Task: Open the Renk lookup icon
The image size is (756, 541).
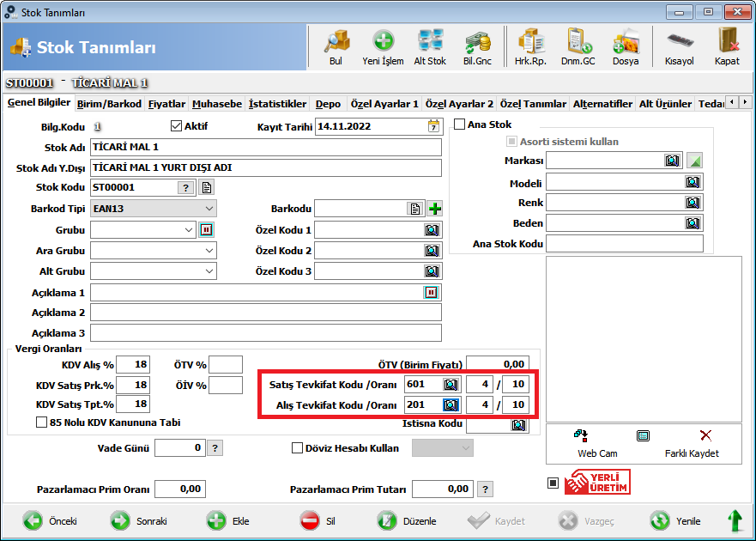Action: [x=692, y=202]
